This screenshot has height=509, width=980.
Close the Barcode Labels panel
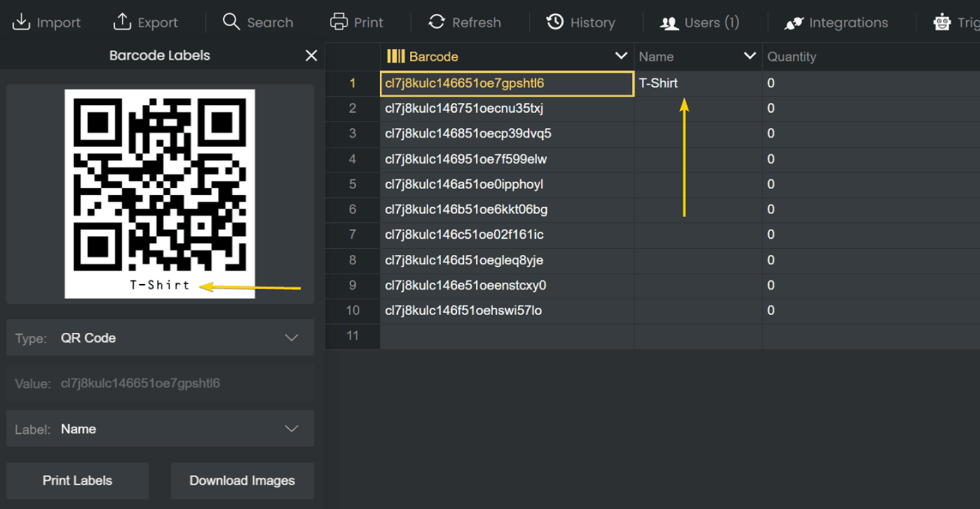[x=311, y=55]
